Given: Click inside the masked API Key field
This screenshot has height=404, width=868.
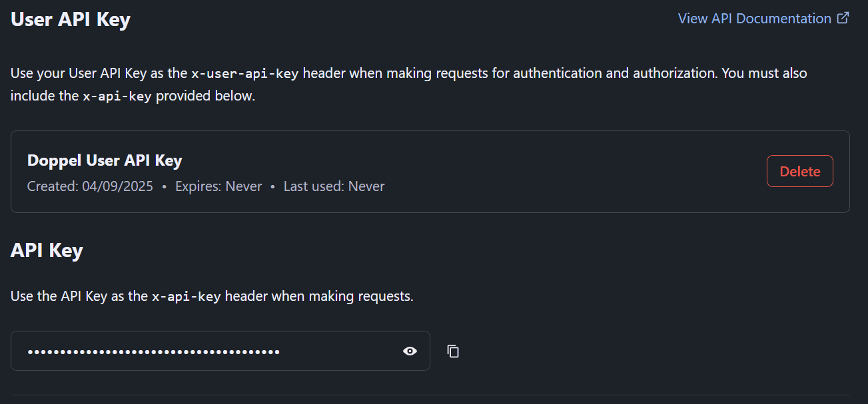Looking at the screenshot, I should click(x=200, y=351).
